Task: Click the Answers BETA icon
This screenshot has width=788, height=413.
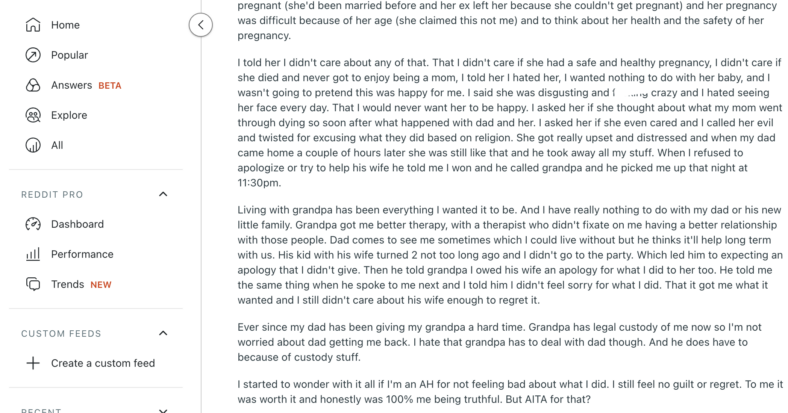Action: click(33, 85)
